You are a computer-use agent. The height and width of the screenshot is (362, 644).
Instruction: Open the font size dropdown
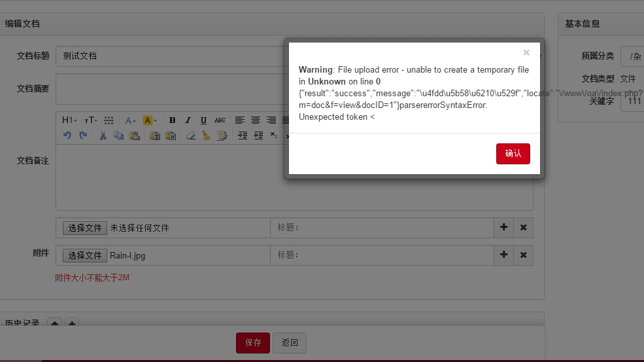90,120
